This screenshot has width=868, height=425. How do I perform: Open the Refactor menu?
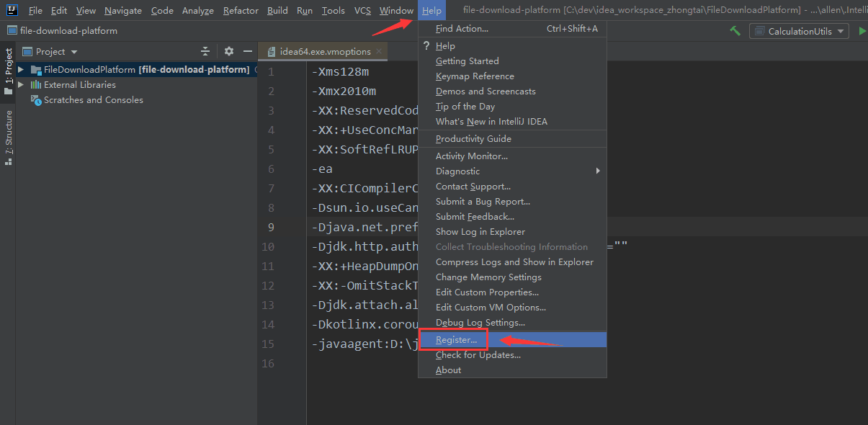pos(241,11)
